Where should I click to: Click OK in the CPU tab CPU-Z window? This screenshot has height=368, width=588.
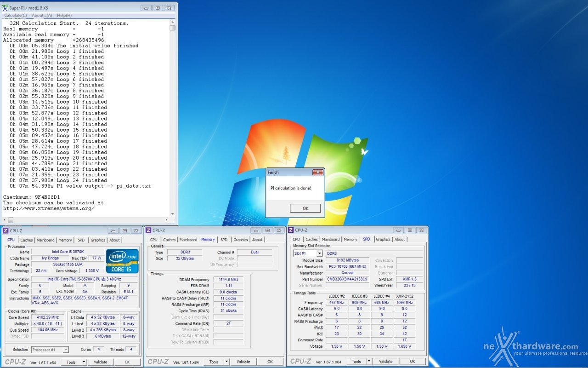point(127,362)
